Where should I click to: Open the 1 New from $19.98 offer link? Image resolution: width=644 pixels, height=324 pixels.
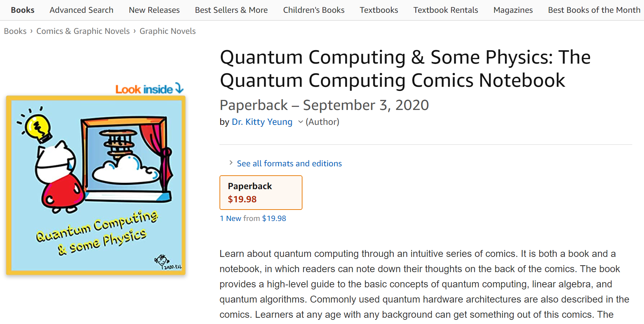pyautogui.click(x=253, y=219)
